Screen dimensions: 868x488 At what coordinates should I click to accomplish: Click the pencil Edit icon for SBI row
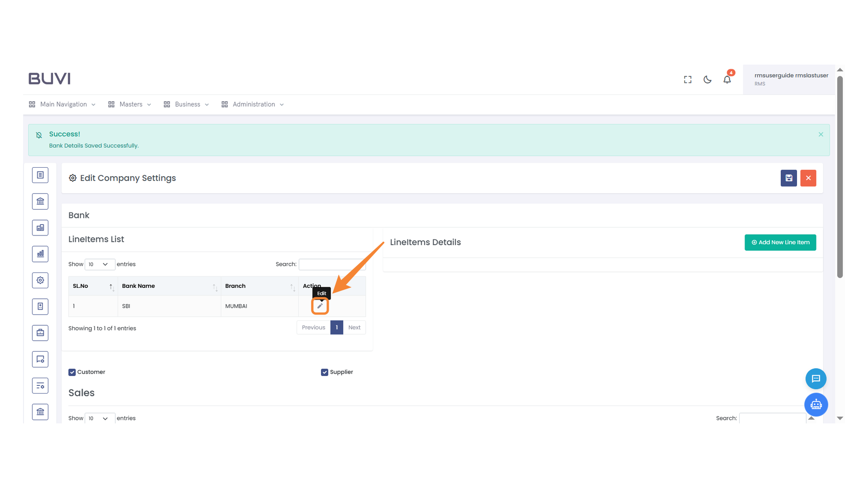pyautogui.click(x=320, y=306)
